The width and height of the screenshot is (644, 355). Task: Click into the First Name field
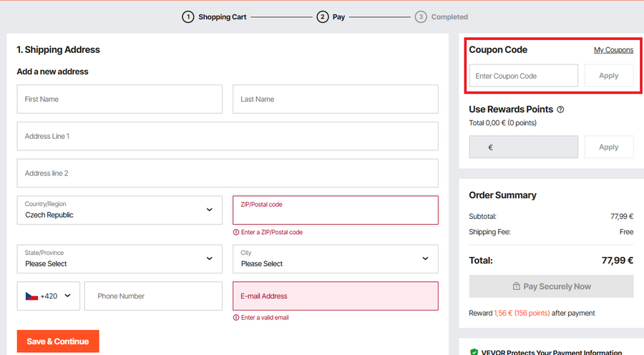click(x=119, y=99)
